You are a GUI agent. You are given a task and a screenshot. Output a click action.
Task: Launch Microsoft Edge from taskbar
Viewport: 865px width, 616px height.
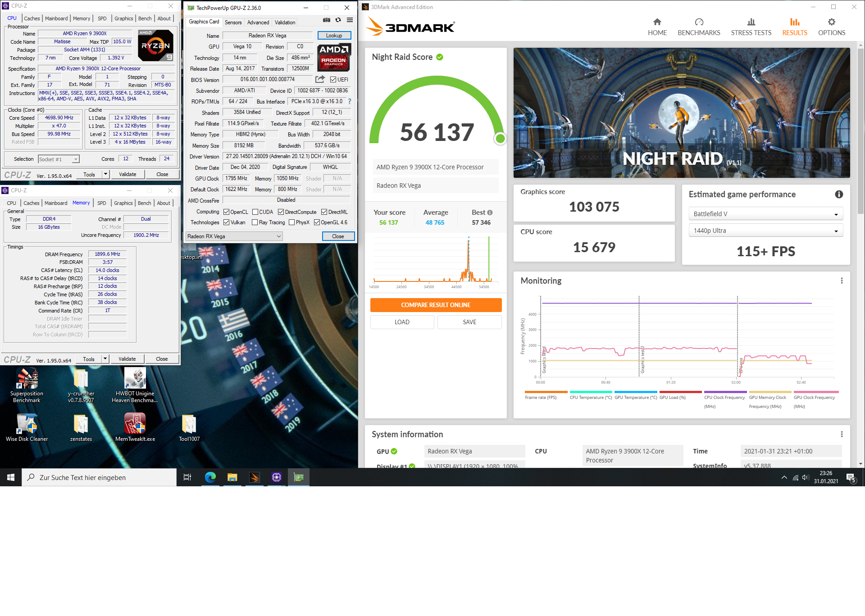coord(210,477)
